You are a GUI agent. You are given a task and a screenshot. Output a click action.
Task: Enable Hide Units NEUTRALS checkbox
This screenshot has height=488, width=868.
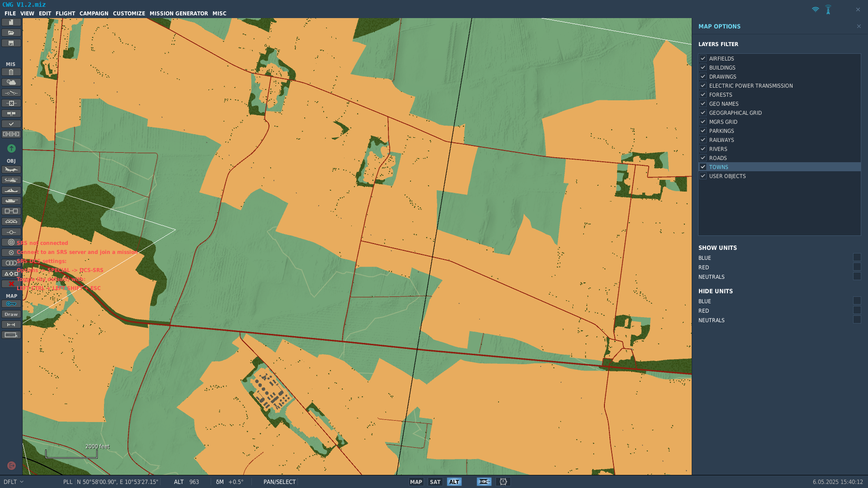(857, 319)
